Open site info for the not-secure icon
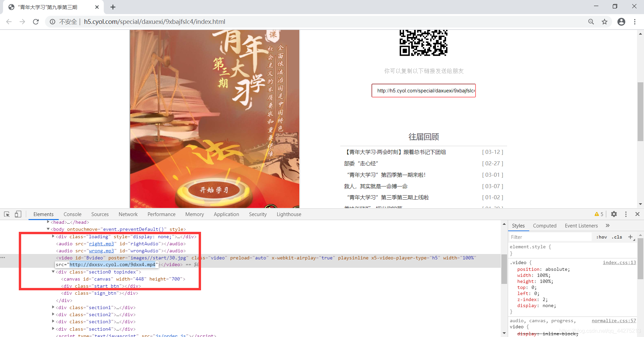 53,22
